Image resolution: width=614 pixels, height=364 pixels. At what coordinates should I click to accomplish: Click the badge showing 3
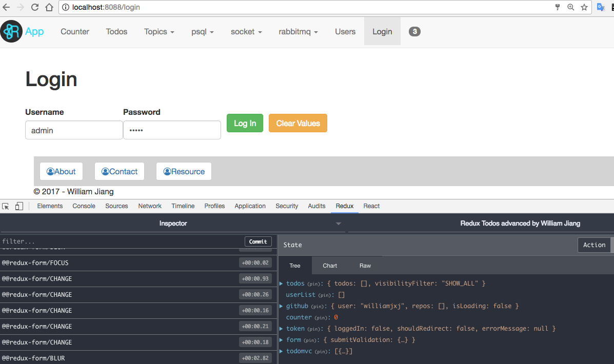click(414, 31)
